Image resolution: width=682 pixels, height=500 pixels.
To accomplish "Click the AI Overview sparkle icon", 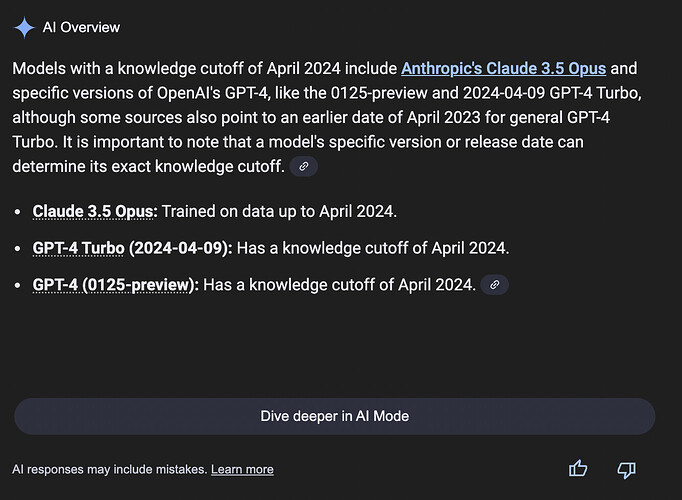I will tap(24, 27).
